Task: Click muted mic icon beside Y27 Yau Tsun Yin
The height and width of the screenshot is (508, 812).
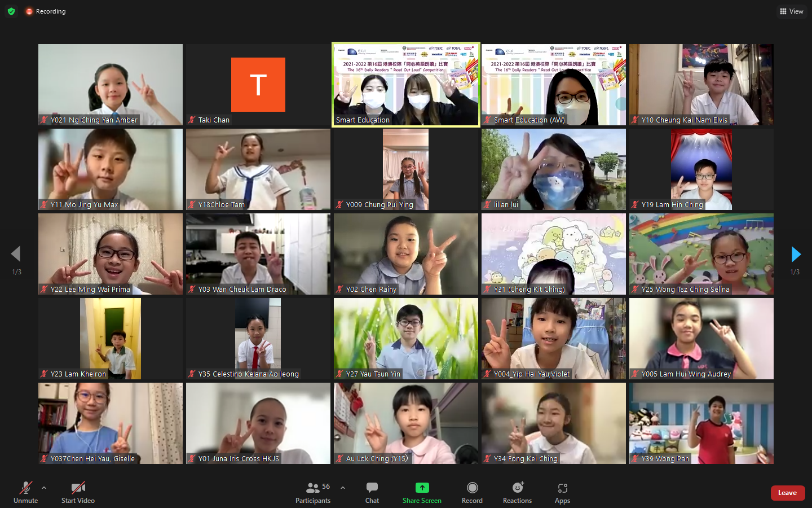Action: point(339,374)
